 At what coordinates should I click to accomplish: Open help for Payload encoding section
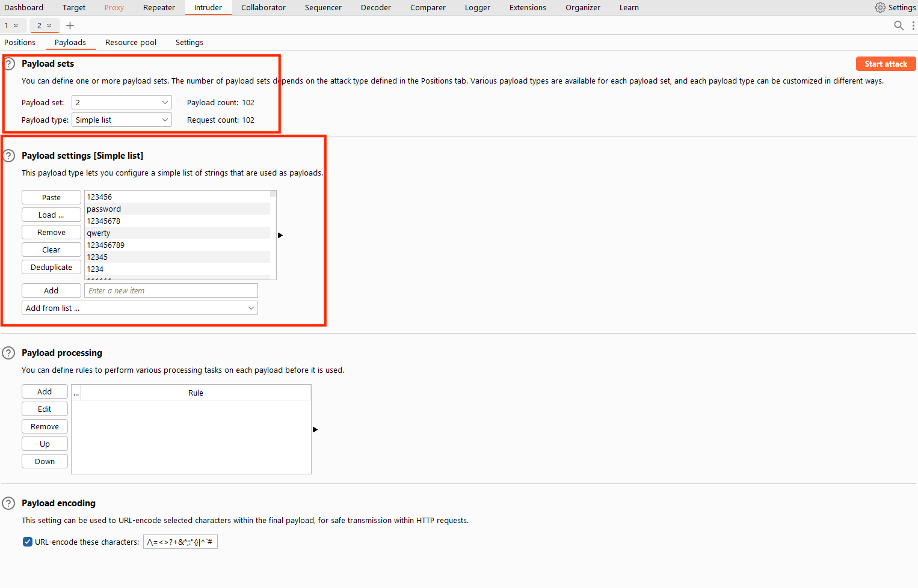8,503
